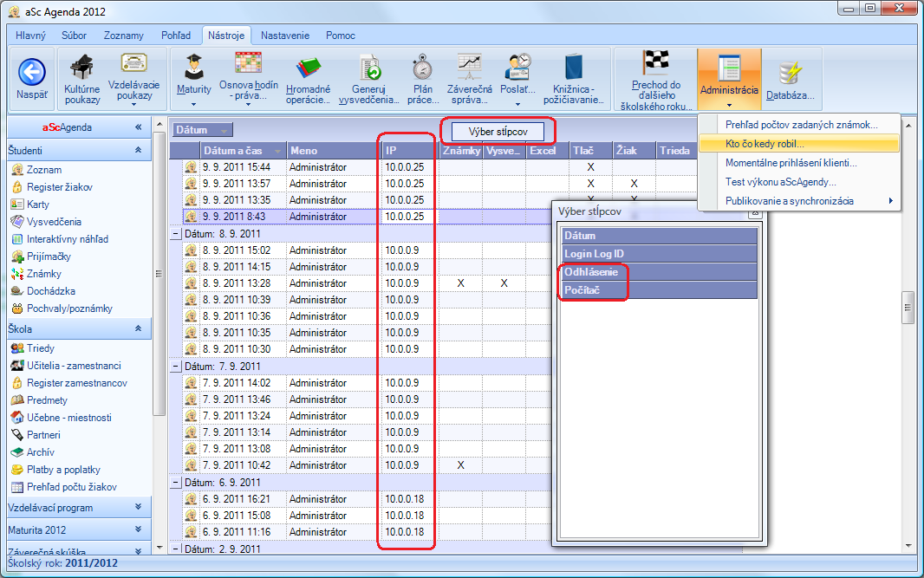
Task: Open the Zoznamy menu tab
Action: tap(124, 36)
